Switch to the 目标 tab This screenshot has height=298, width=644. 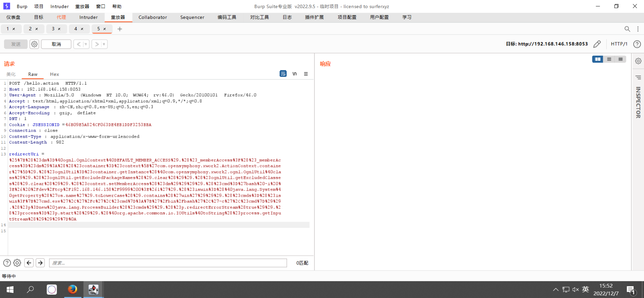[39, 17]
